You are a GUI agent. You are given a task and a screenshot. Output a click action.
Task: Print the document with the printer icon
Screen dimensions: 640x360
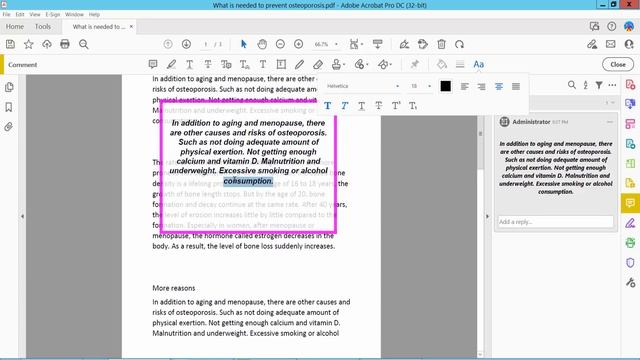[x=65, y=44]
